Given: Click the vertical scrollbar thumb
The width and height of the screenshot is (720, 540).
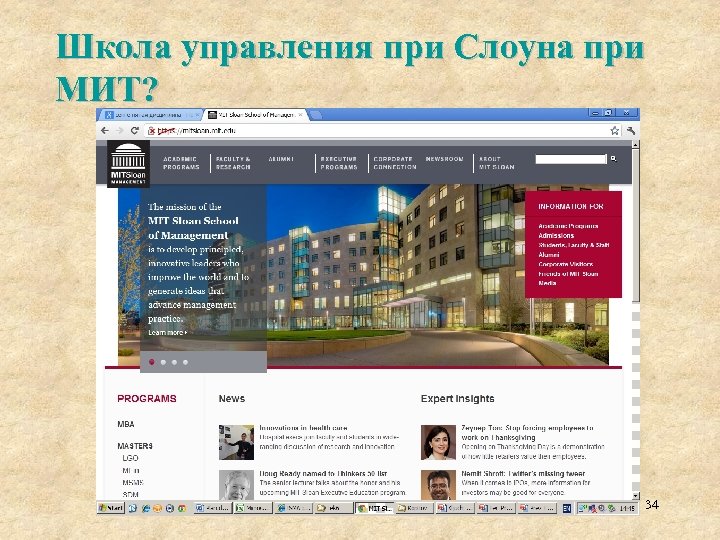Looking at the screenshot, I should pos(636,225).
